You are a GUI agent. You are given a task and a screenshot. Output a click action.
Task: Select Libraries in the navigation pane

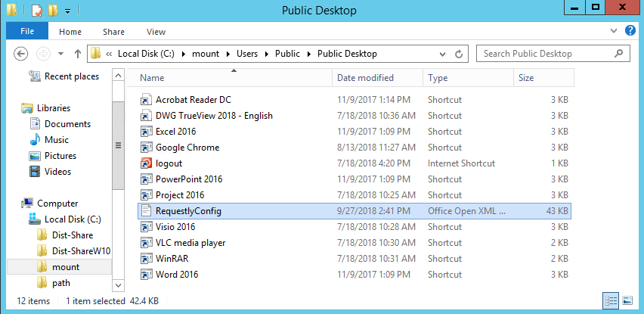pos(45,108)
